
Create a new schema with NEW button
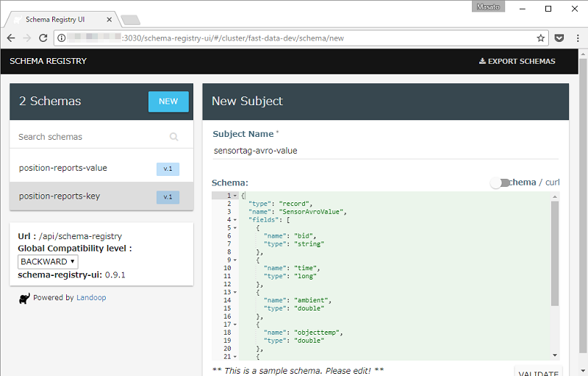[x=168, y=102]
